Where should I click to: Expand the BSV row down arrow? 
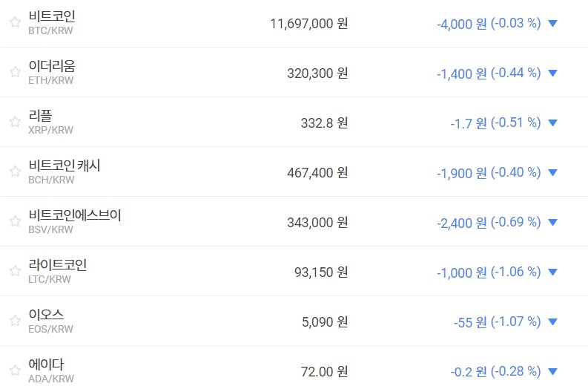pos(552,222)
